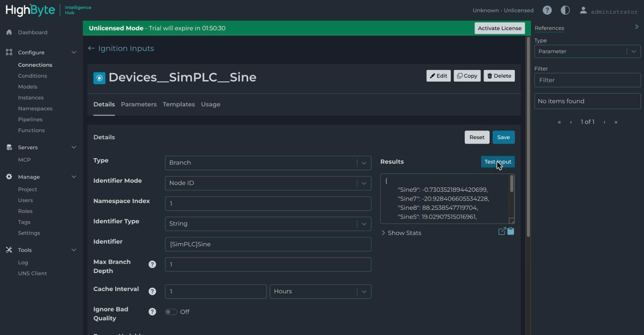644x335 pixels.
Task: Click the Identifier field with [SimPLC]Sine
Action: (268, 244)
